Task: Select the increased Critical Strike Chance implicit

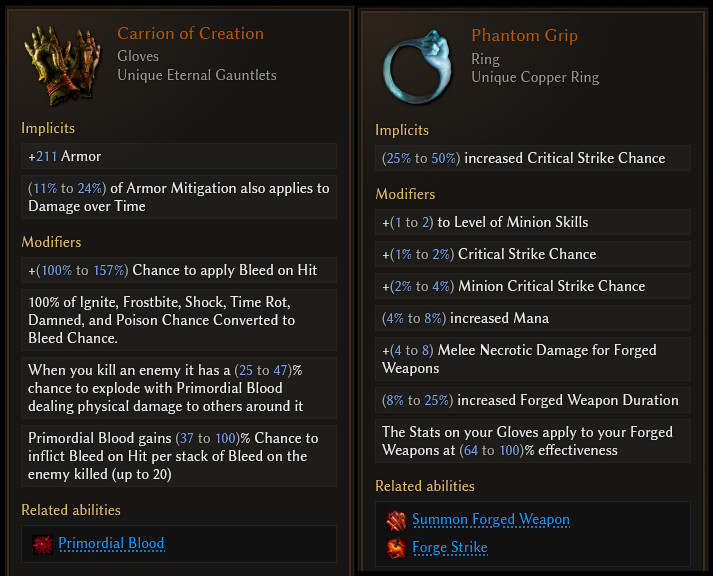Action: pyautogui.click(x=533, y=158)
